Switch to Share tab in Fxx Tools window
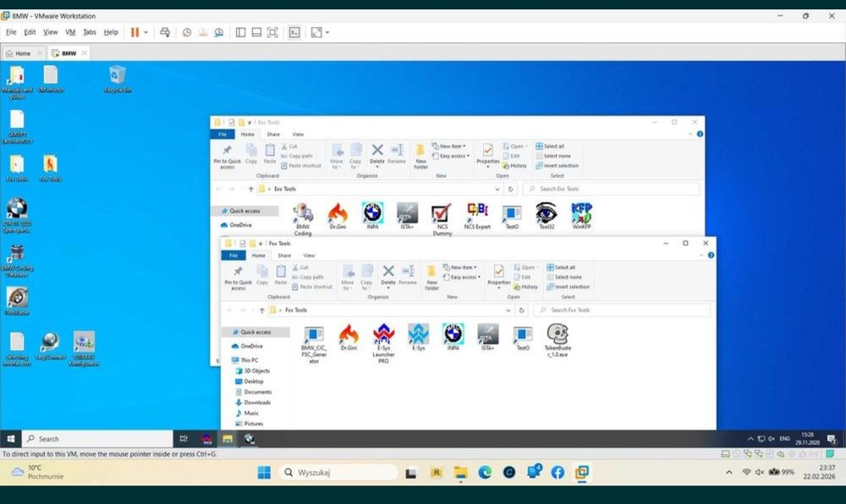The height and width of the screenshot is (504, 846). (284, 255)
